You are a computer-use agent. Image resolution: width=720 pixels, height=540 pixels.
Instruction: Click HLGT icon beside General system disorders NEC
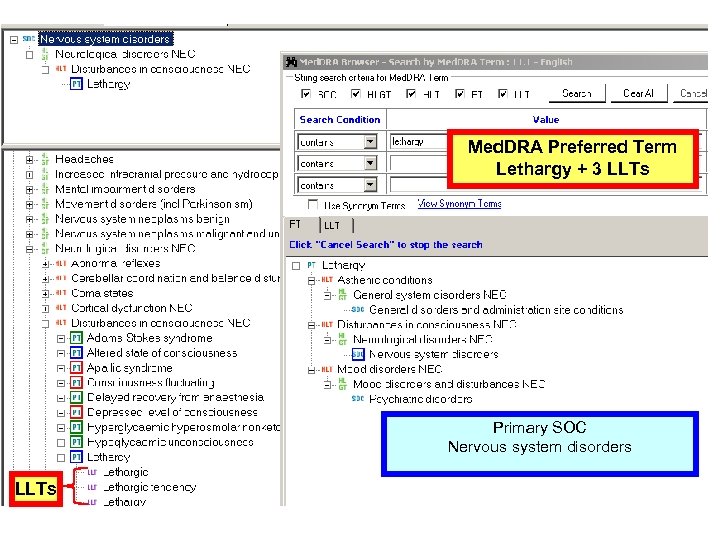343,295
